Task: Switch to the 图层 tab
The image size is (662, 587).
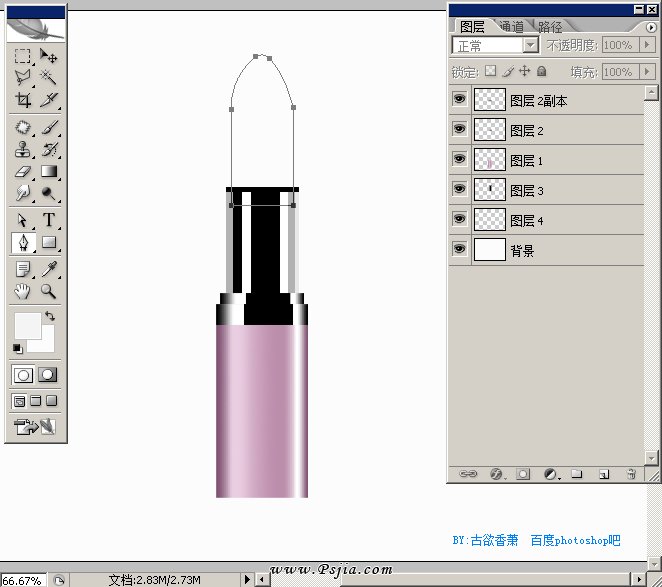Action: 472,27
